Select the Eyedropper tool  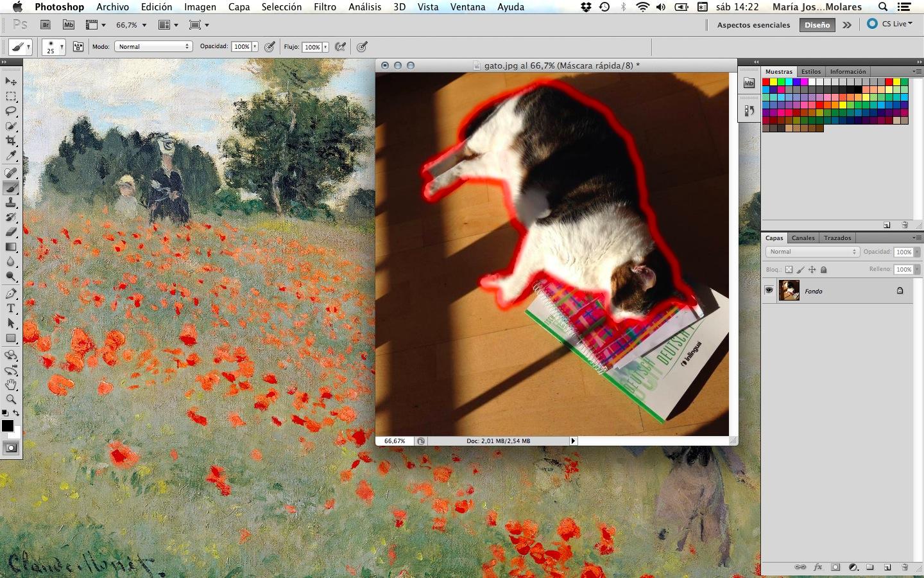[x=11, y=155]
